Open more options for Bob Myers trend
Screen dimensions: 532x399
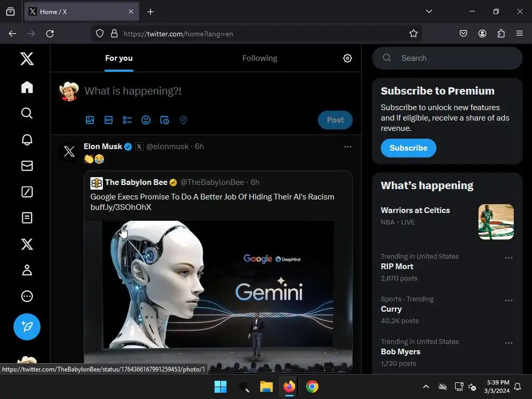click(509, 343)
